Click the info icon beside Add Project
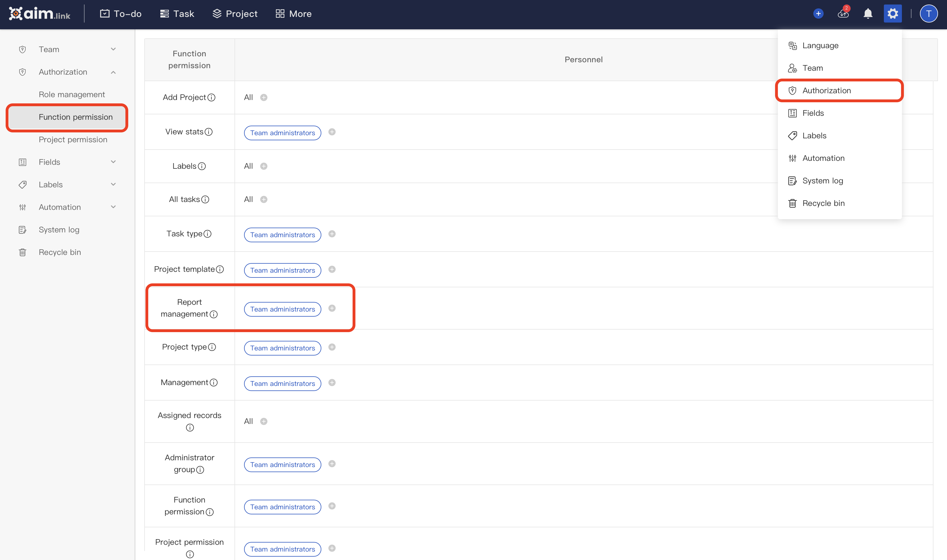 [x=212, y=97]
